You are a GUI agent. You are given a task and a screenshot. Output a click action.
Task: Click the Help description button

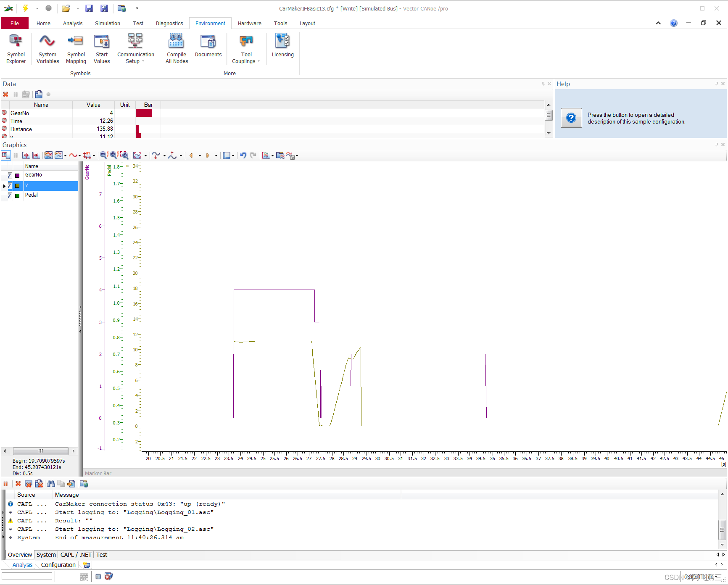pos(571,118)
